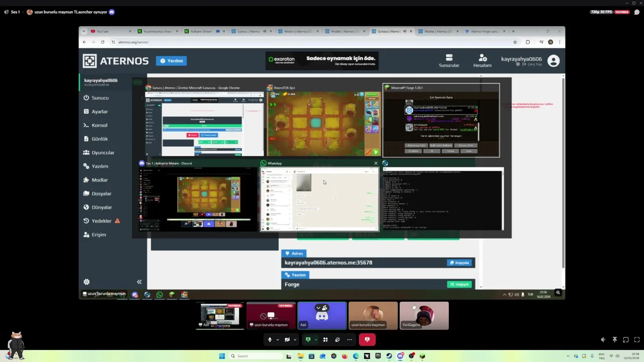
Task: Select uzun burunlu maymun's live stream tile
Action: pyautogui.click(x=271, y=316)
